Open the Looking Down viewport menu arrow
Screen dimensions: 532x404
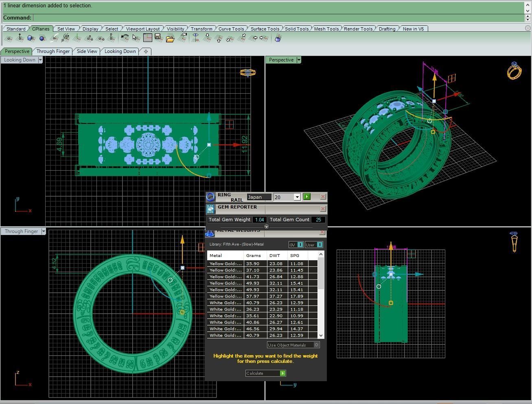40,60
